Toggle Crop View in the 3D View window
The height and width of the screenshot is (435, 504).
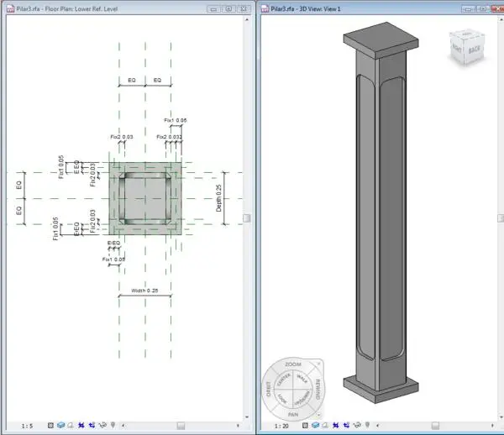[335, 426]
